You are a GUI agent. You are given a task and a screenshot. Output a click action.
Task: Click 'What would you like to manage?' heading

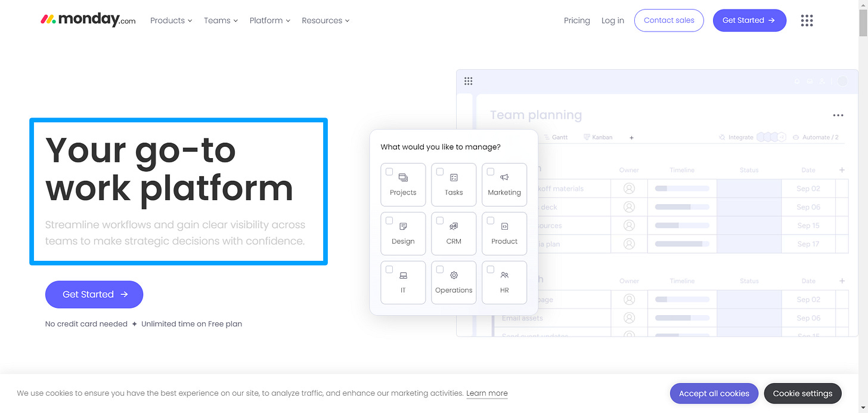point(441,147)
